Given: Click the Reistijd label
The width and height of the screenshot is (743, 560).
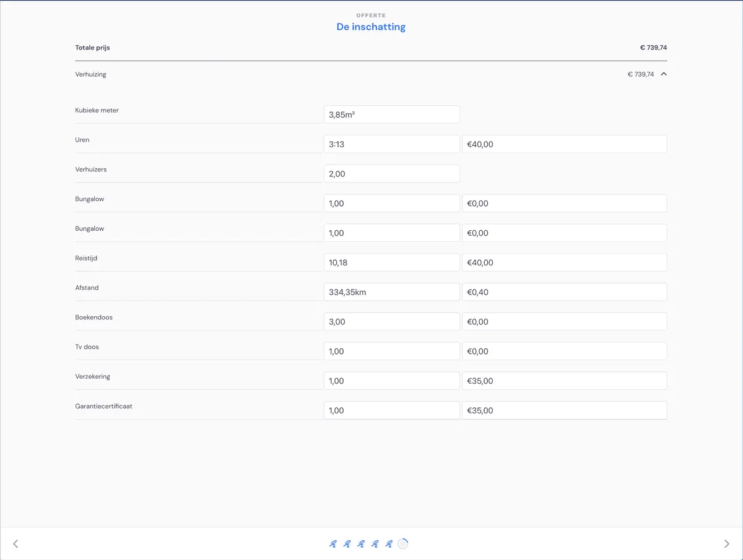Looking at the screenshot, I should (86, 258).
